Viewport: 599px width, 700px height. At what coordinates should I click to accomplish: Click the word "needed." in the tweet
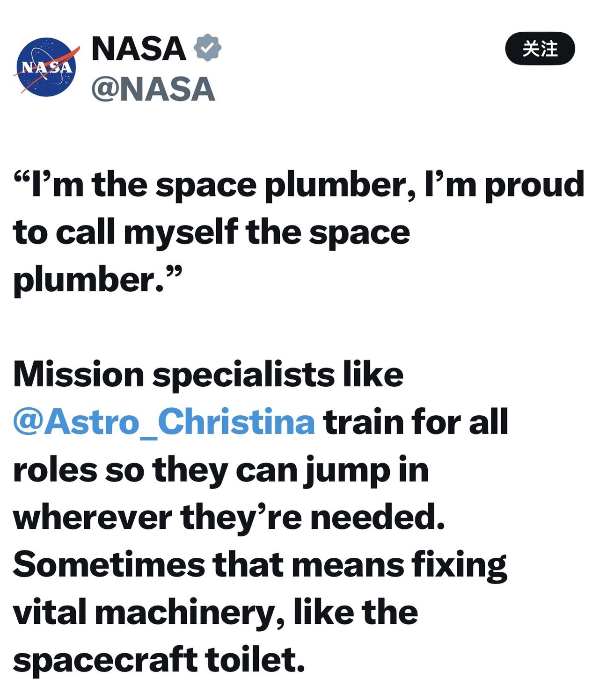click(x=377, y=517)
